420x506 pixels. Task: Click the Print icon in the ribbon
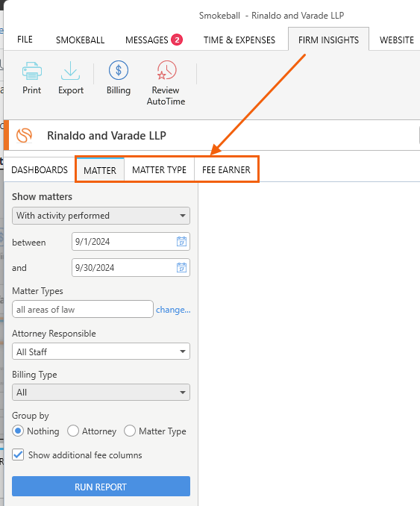(31, 71)
